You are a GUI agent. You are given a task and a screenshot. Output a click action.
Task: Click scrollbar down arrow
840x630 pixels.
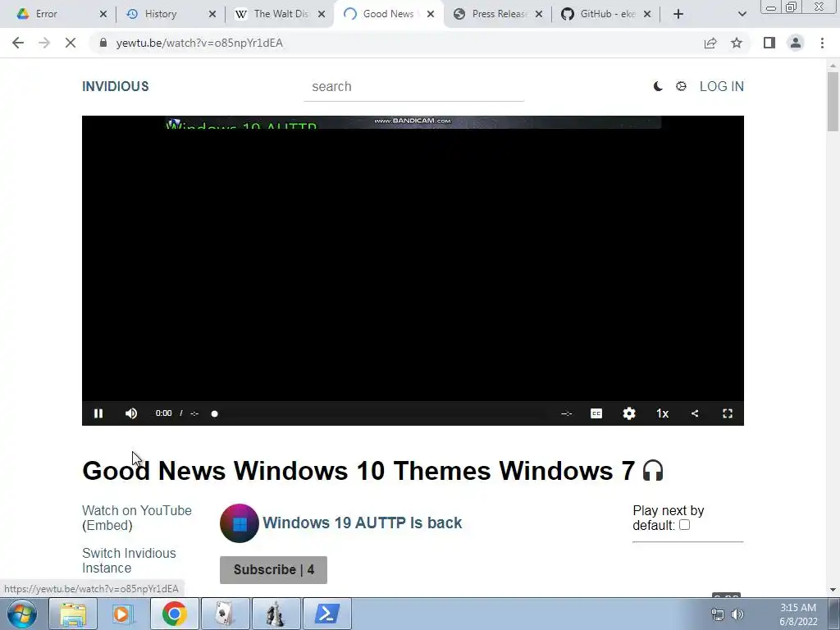(x=833, y=590)
